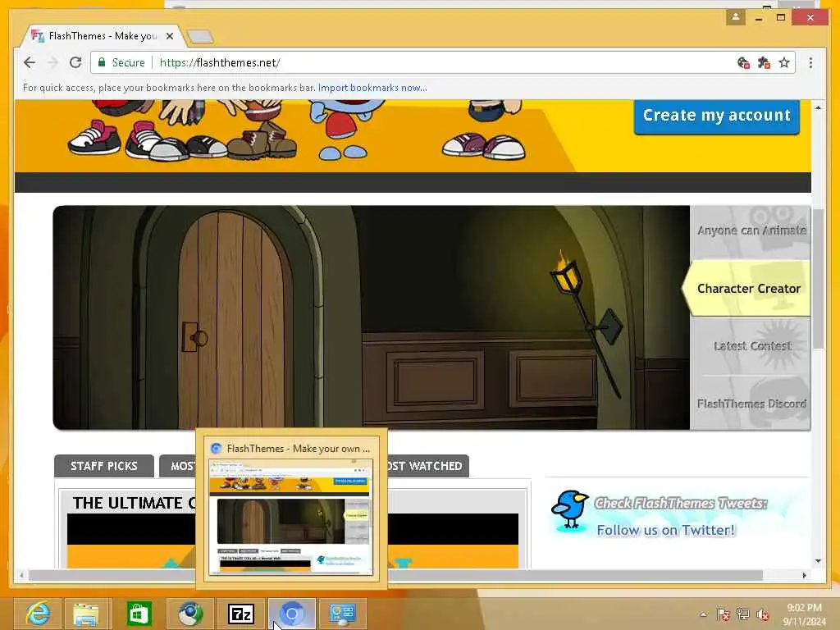Click the globe browser icon left of 7z
The image size is (840, 630).
tap(190, 614)
